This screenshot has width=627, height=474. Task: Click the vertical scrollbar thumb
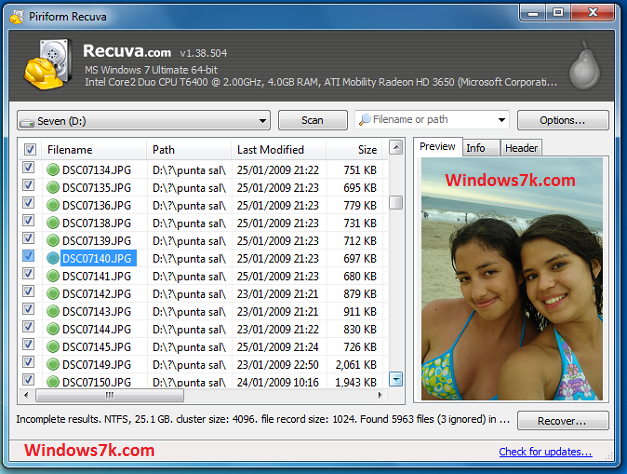[x=396, y=202]
